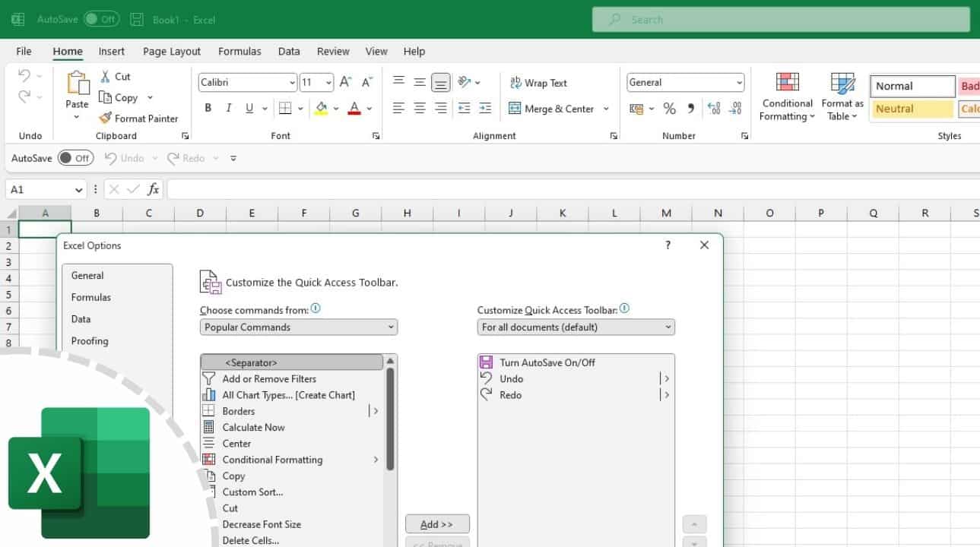
Task: Switch to the Insert tab
Action: (112, 52)
